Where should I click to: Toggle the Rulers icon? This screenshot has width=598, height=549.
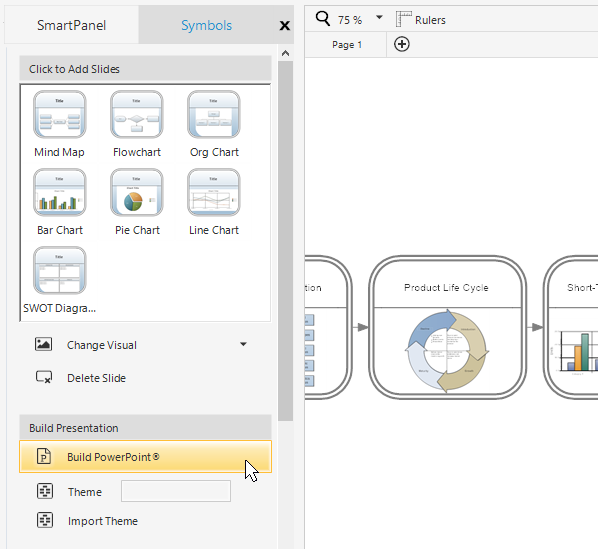tap(403, 19)
